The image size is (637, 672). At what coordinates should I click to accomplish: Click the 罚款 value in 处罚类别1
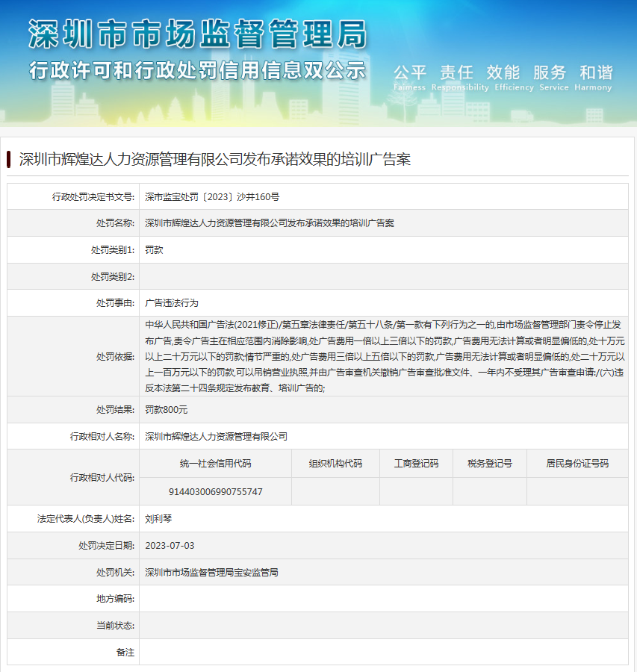[154, 250]
